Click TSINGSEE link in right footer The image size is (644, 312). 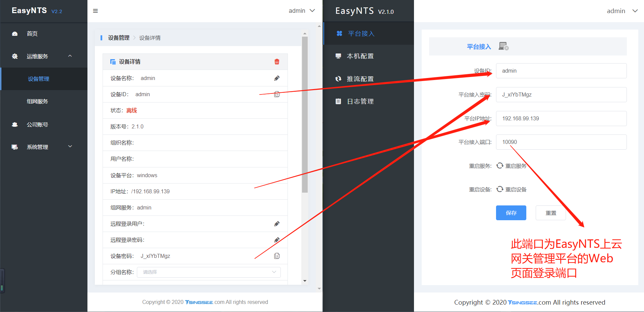point(522,302)
